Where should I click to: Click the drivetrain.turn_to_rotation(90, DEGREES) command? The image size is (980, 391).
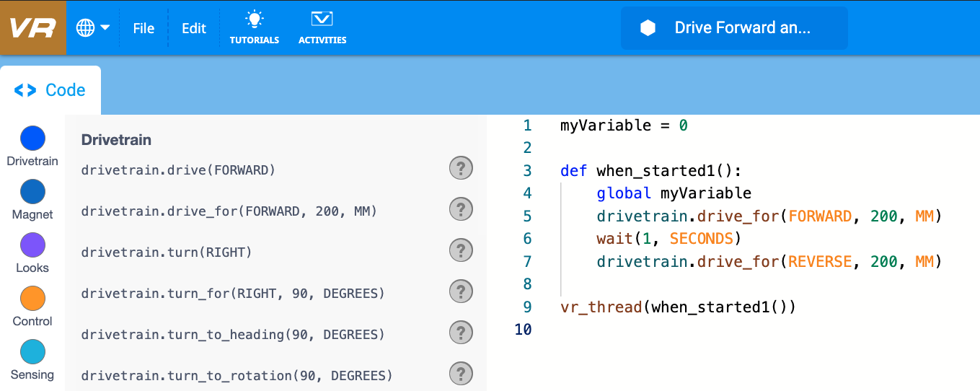237,376
